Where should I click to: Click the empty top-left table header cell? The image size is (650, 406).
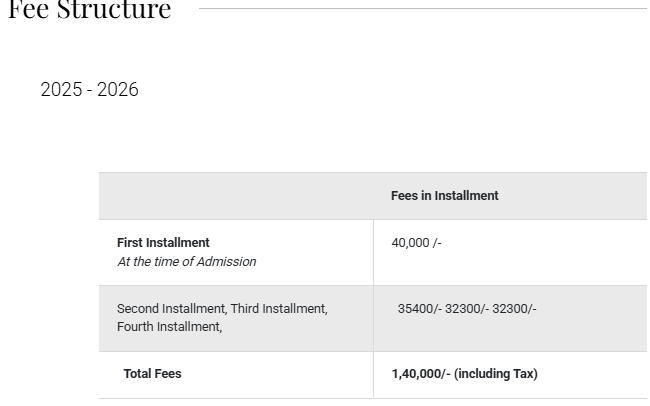[x=236, y=196]
